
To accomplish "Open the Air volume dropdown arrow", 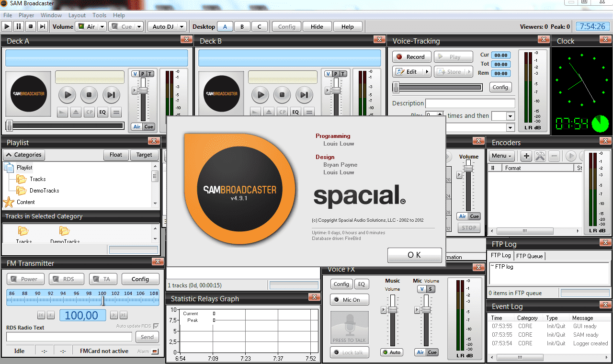I will (x=102, y=27).
